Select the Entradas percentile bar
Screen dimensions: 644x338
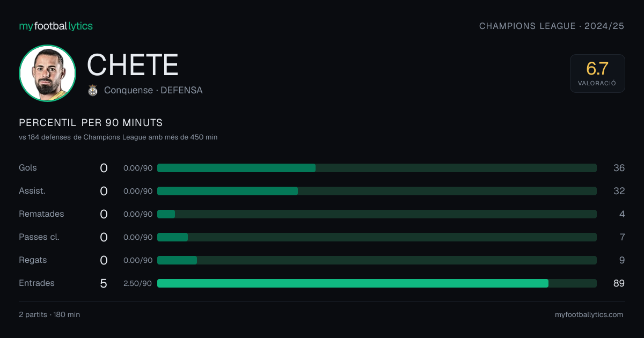[x=377, y=283]
